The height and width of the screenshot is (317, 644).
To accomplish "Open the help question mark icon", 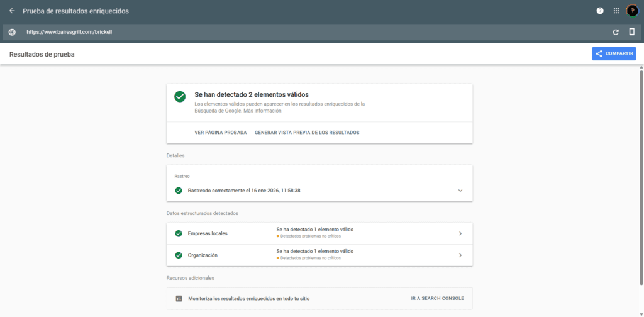I will pyautogui.click(x=600, y=11).
